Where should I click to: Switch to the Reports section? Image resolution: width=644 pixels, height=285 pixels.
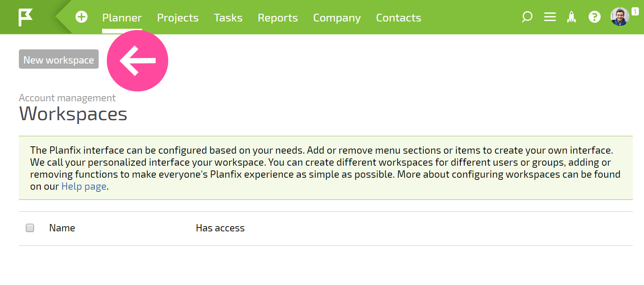(278, 18)
